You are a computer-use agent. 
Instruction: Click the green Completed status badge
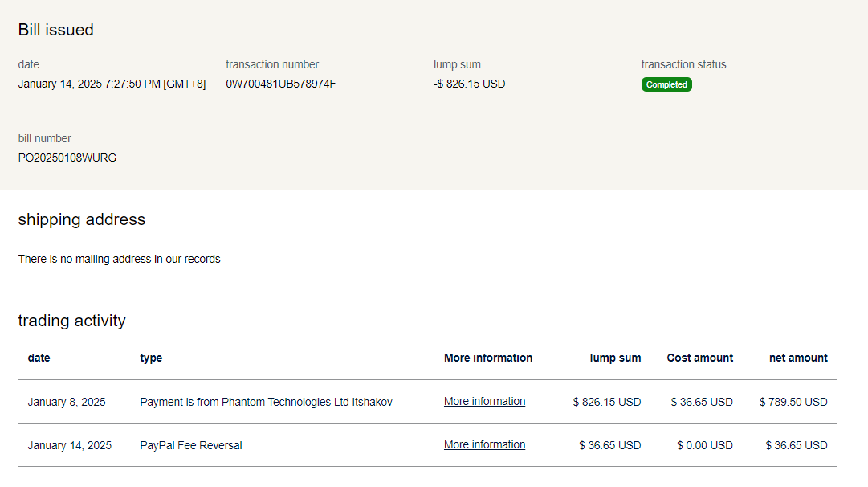[x=666, y=84]
